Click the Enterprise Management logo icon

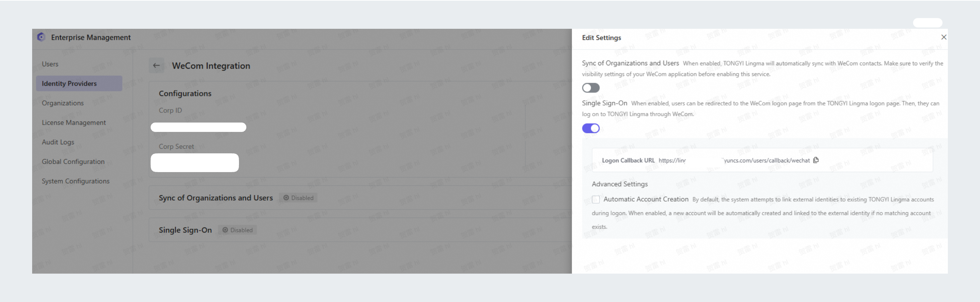(x=41, y=37)
